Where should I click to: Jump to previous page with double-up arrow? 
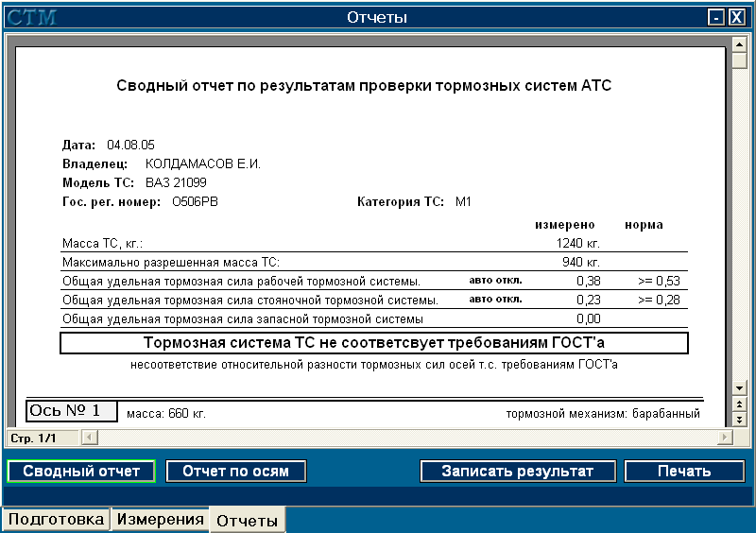739,404
